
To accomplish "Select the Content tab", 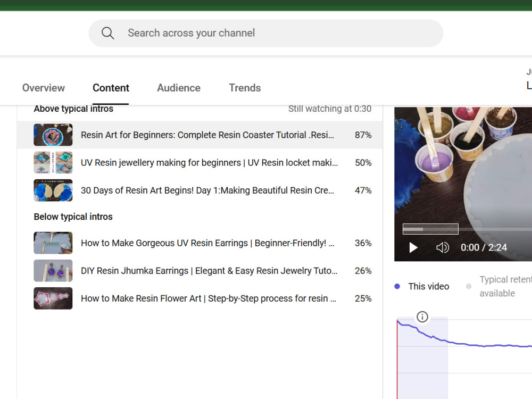I will pyautogui.click(x=111, y=88).
